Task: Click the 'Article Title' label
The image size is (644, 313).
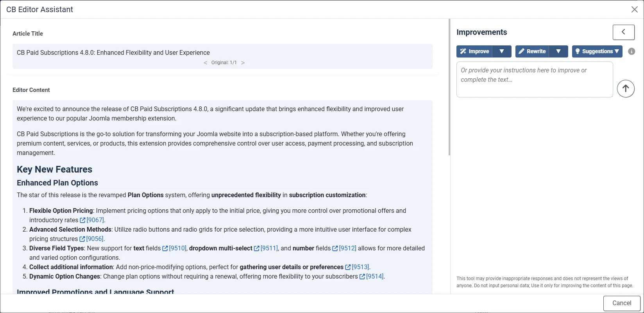Action: click(28, 34)
